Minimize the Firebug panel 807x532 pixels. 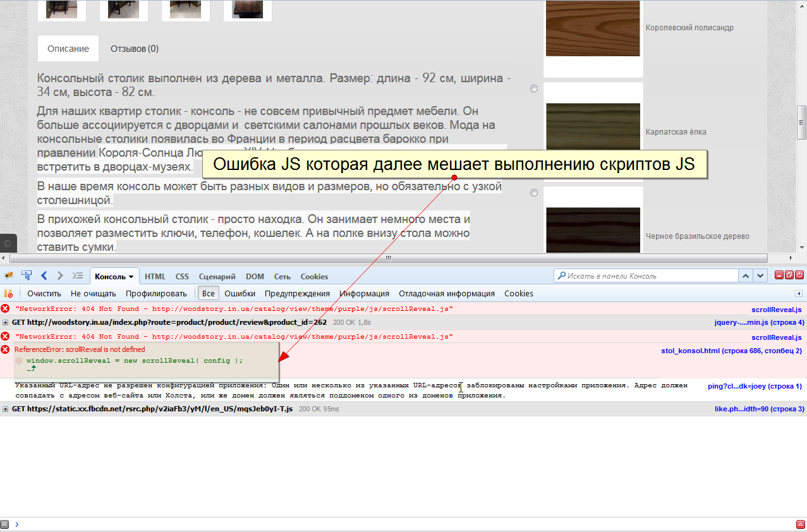coord(779,275)
